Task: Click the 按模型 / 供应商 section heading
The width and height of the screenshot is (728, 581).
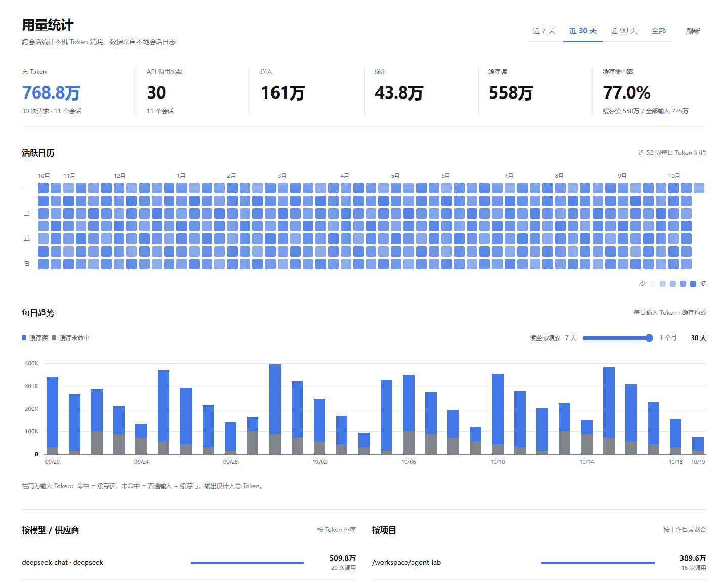Action: [50, 530]
